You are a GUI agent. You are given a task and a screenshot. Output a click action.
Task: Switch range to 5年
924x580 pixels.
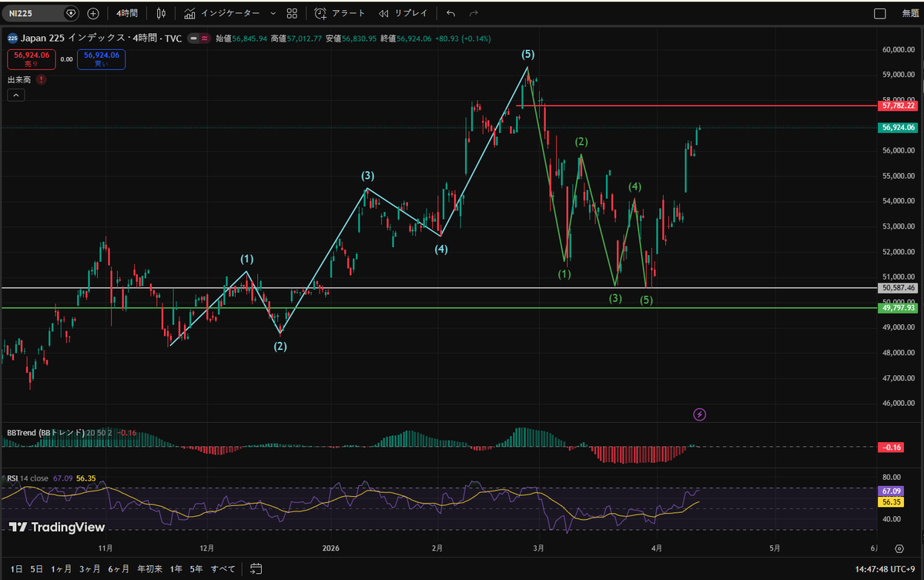[x=196, y=569]
